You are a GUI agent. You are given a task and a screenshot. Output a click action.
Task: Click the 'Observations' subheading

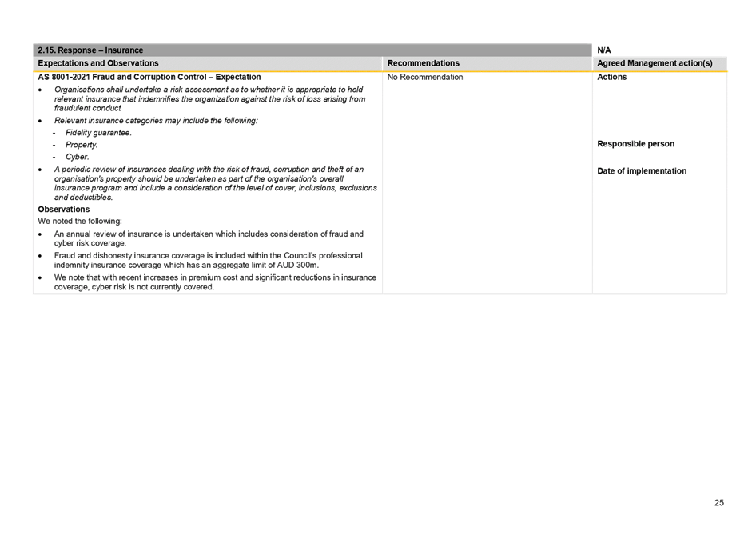[64, 210]
